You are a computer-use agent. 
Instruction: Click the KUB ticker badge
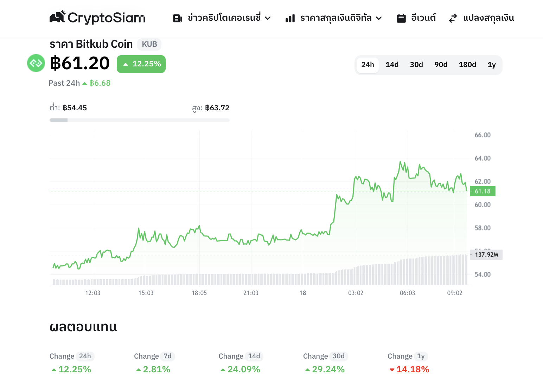pos(149,44)
